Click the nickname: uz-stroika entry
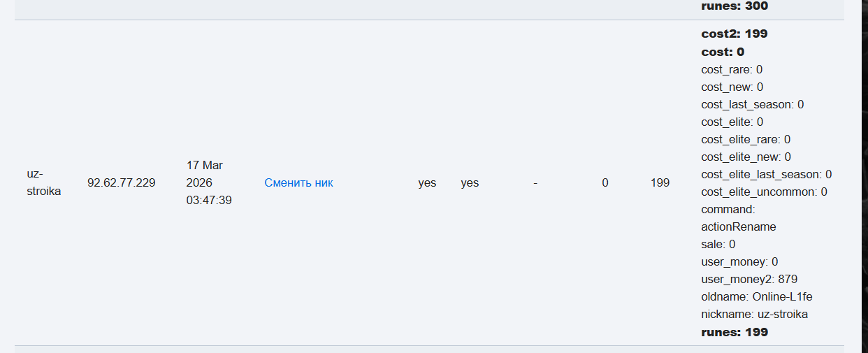Image resolution: width=868 pixels, height=353 pixels. [754, 314]
